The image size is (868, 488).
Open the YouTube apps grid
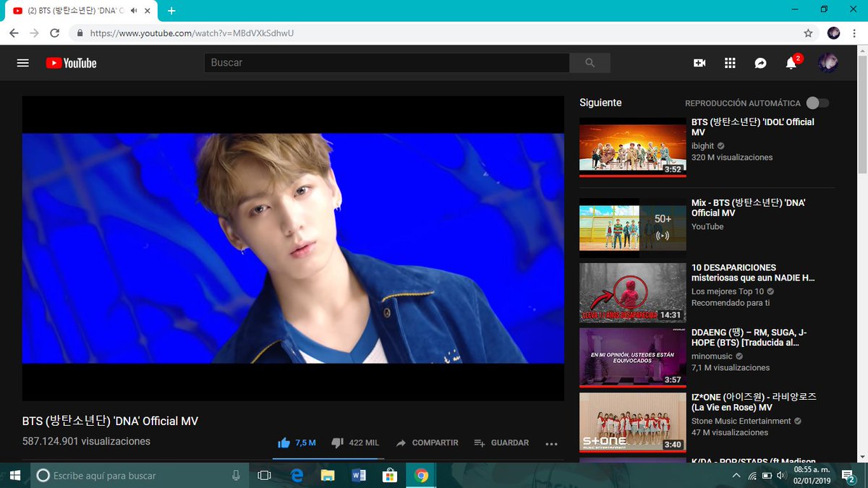730,63
